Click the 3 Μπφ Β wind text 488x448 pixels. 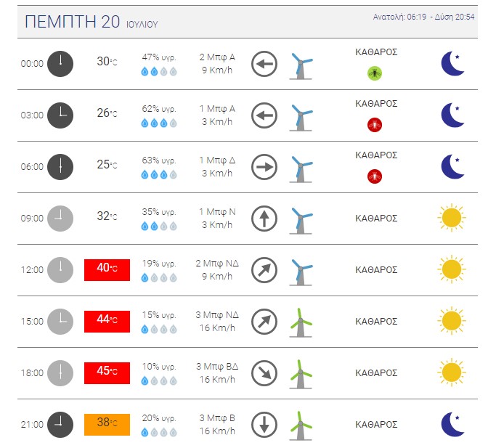point(217,418)
